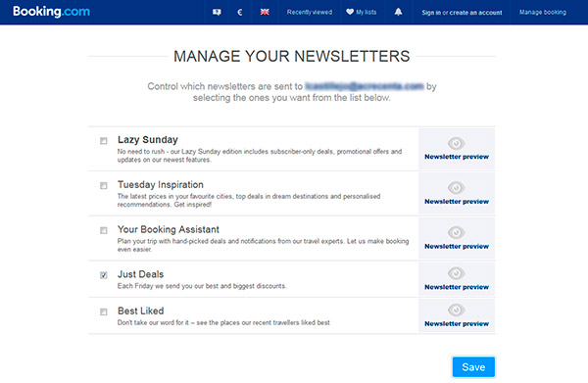Open Manage booking in the header
Image resolution: width=588 pixels, height=383 pixels.
(543, 12)
